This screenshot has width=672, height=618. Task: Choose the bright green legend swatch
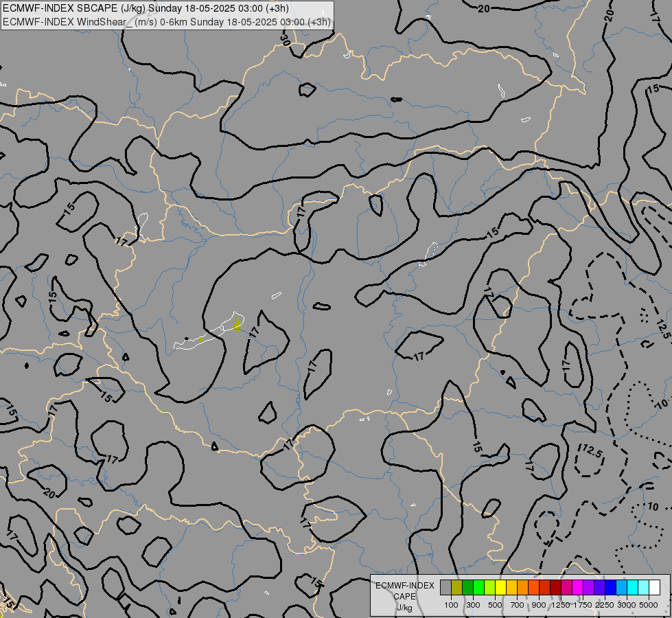(478, 588)
